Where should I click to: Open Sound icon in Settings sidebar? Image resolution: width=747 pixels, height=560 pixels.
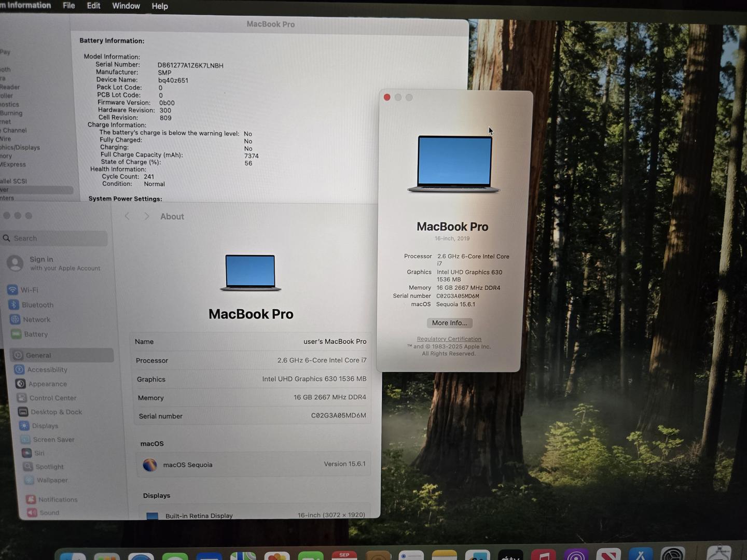[x=32, y=512]
